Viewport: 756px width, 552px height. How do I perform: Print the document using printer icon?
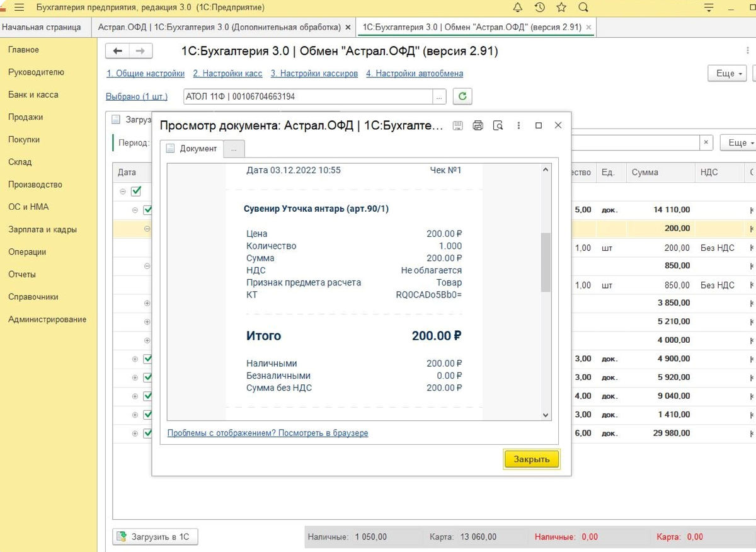tap(478, 125)
